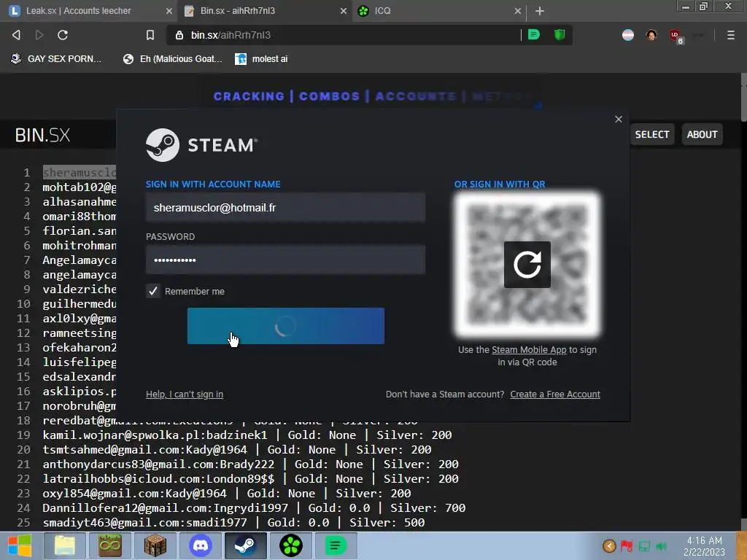Switch to Steam in the taskbar
Screen dimensions: 747x560
coord(245,545)
